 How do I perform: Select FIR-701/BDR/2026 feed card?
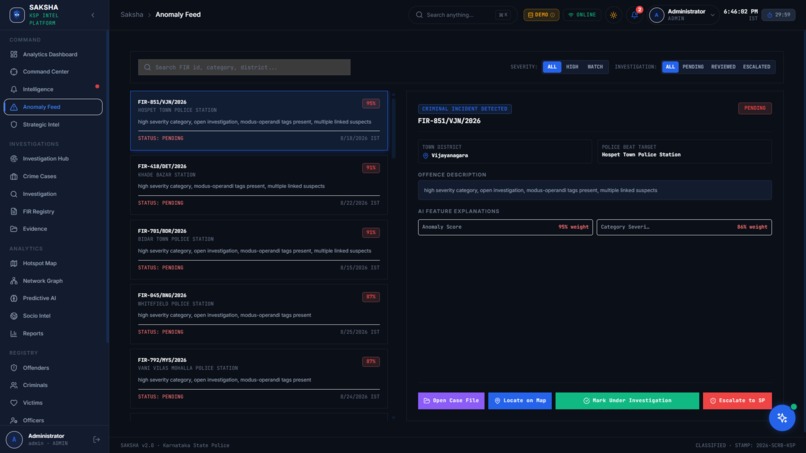[259, 250]
